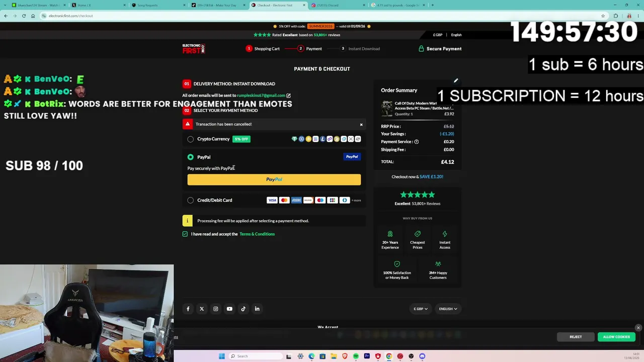Open Premiere Pro from the taskbar
Viewport: 644px width, 362px height.
click(367, 356)
